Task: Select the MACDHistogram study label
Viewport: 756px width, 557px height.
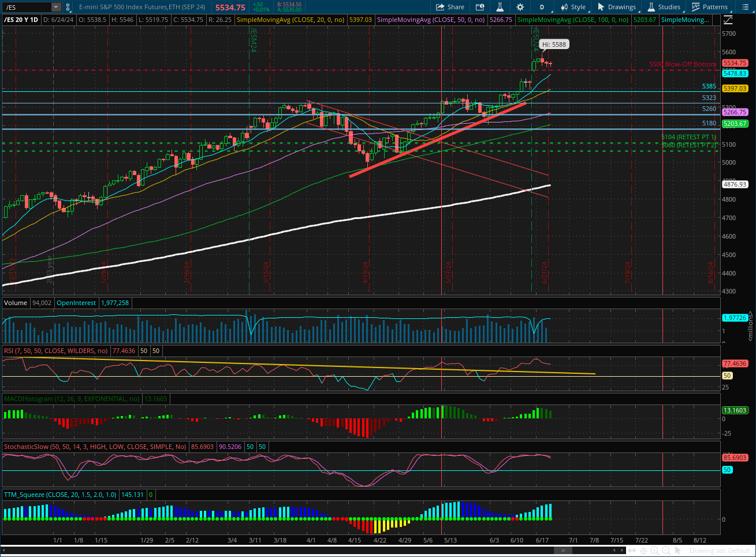Action: tap(72, 399)
